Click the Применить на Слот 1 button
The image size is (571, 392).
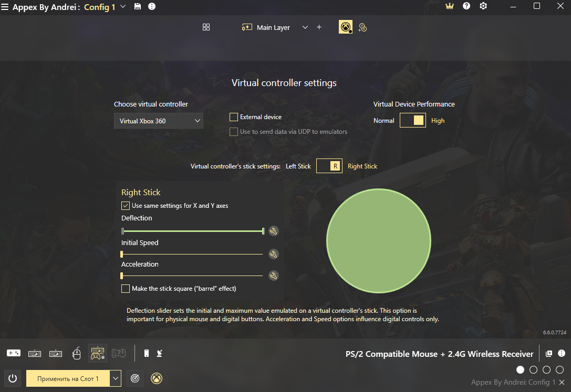click(68, 378)
